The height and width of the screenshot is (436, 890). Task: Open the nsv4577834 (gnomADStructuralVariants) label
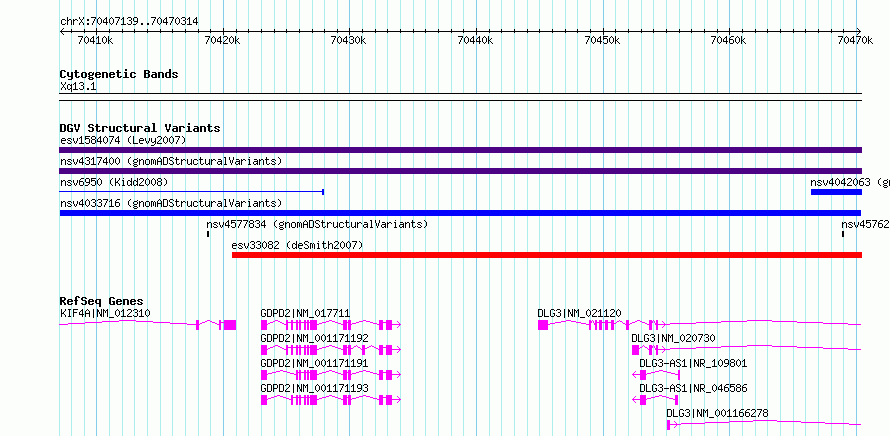(x=317, y=224)
